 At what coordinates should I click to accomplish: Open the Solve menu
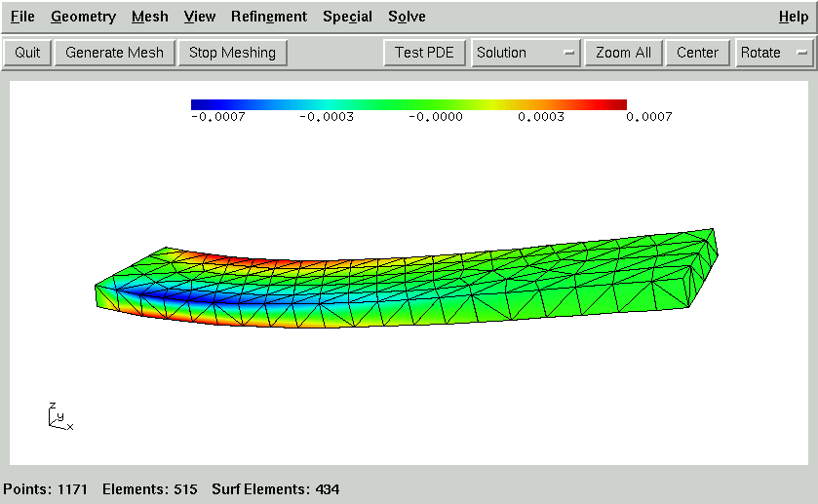click(x=407, y=17)
